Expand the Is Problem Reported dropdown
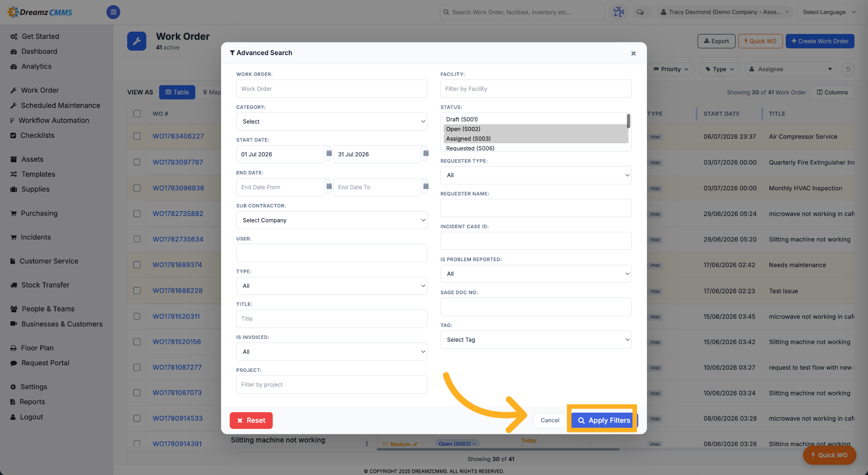Image resolution: width=868 pixels, height=475 pixels. (x=536, y=273)
